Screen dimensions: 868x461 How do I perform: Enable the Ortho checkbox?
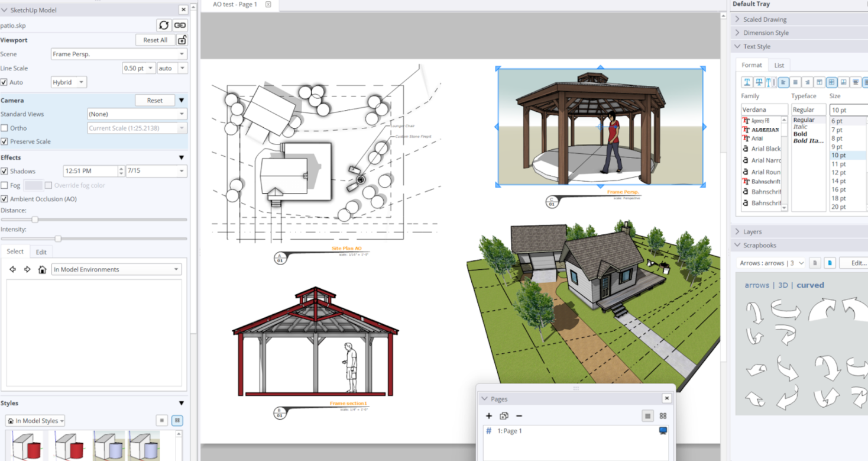(x=4, y=128)
